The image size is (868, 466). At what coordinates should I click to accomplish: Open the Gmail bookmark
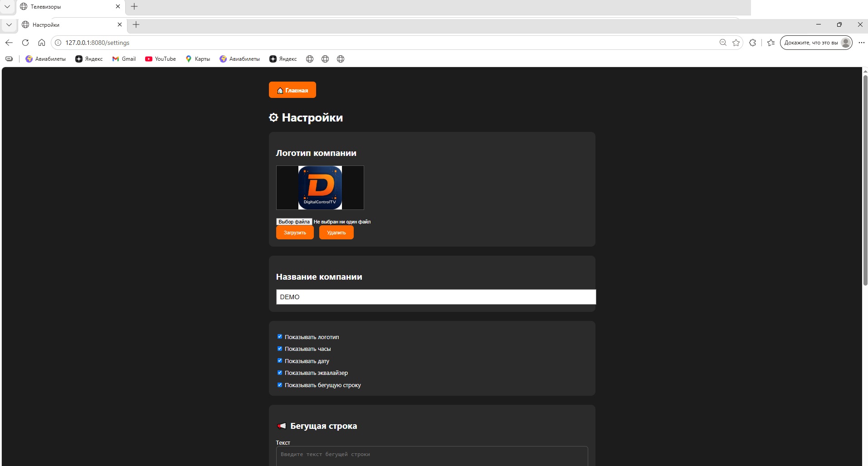pos(124,59)
